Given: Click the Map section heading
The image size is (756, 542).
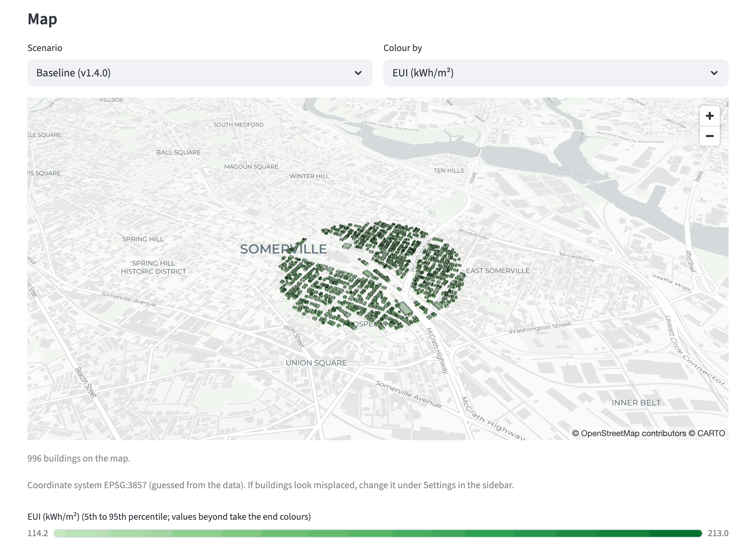Looking at the screenshot, I should [42, 19].
